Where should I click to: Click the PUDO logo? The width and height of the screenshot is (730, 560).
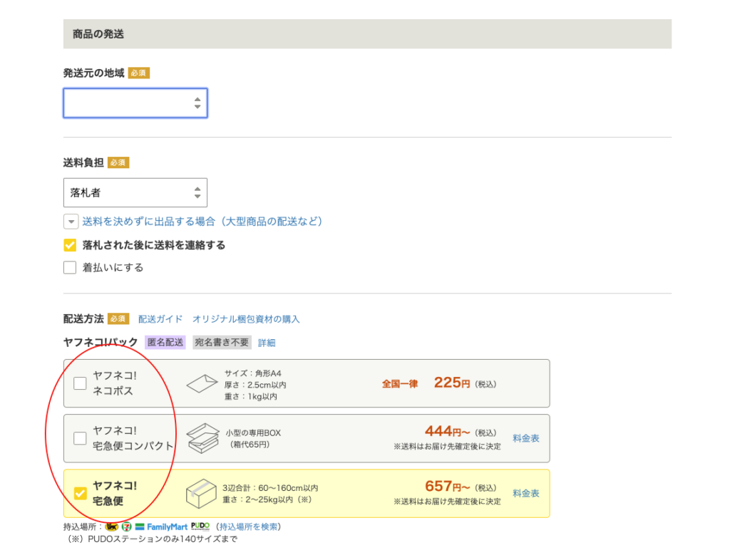200,526
